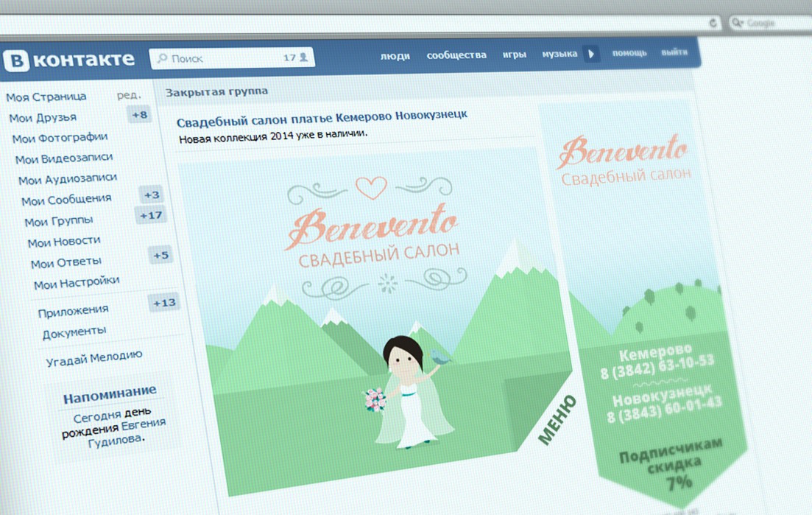Click the VKontakte logo icon
Image resolution: width=812 pixels, height=515 pixels.
16,60
